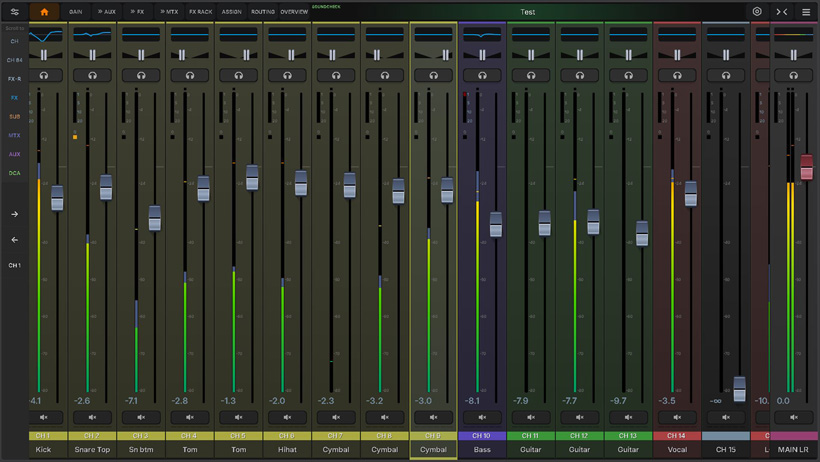
Task: Solo the CH 5 Tom headphones
Action: pyautogui.click(x=238, y=75)
